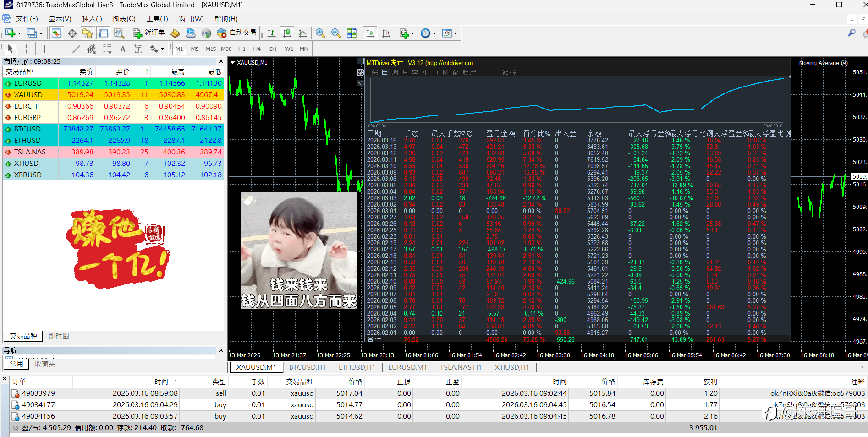
Task: Select the H4 timeframe button
Action: tap(257, 49)
